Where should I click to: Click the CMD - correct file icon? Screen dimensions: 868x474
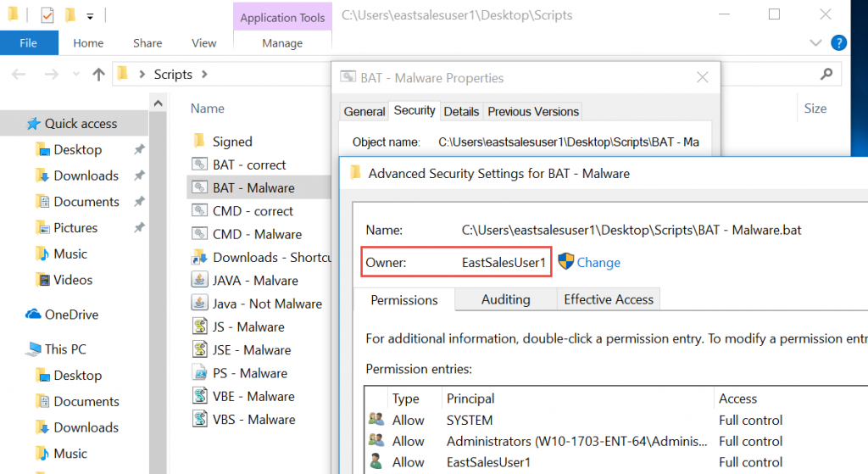pos(199,211)
